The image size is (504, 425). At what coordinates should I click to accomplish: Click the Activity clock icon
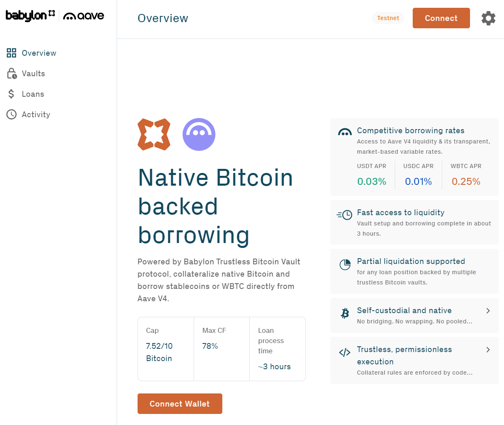point(11,114)
